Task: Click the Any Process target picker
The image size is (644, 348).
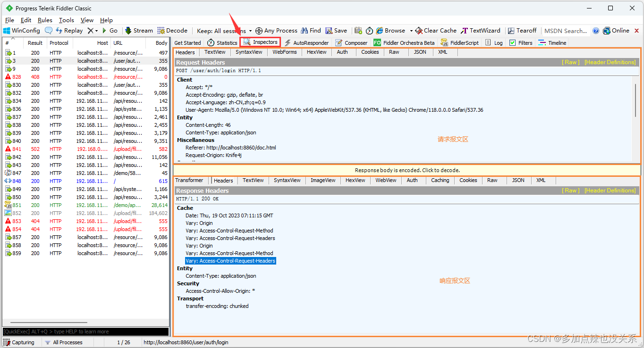Action: point(276,31)
